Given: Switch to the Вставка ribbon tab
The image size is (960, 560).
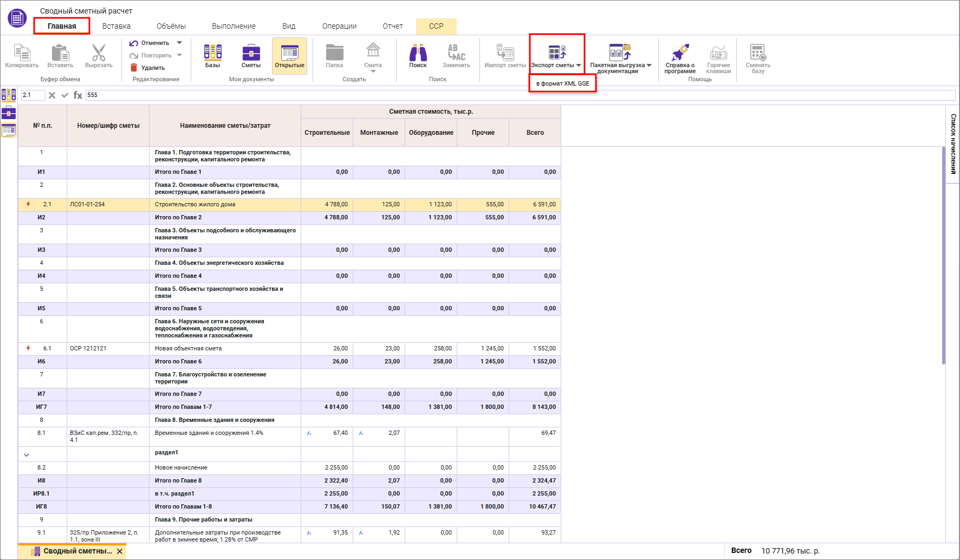Looking at the screenshot, I should 116,26.
